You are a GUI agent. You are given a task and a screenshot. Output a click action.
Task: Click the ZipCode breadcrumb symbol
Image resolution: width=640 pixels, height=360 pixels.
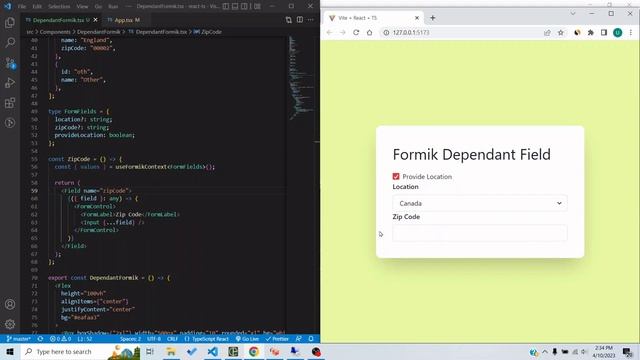[211, 32]
